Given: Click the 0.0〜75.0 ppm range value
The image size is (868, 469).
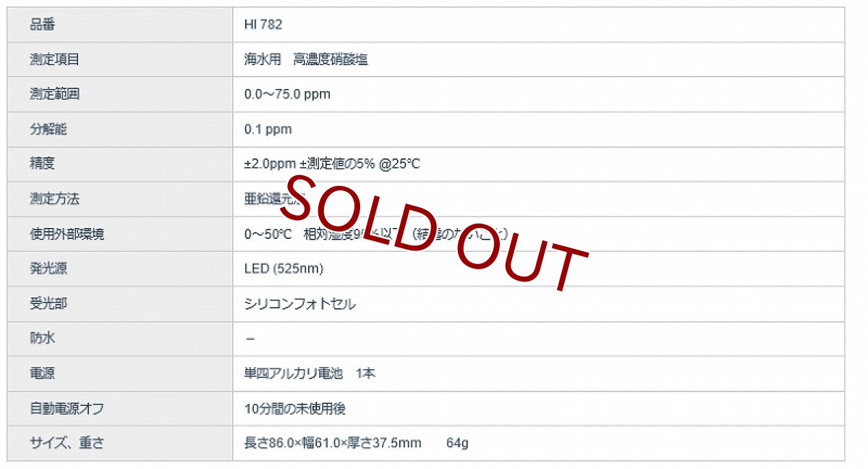Looking at the screenshot, I should click(x=287, y=94).
